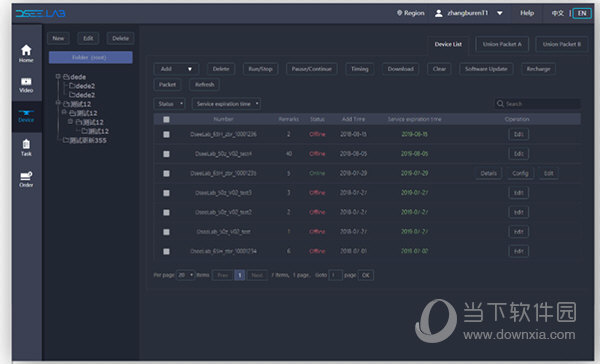
Task: Click the Clear button
Action: point(439,69)
